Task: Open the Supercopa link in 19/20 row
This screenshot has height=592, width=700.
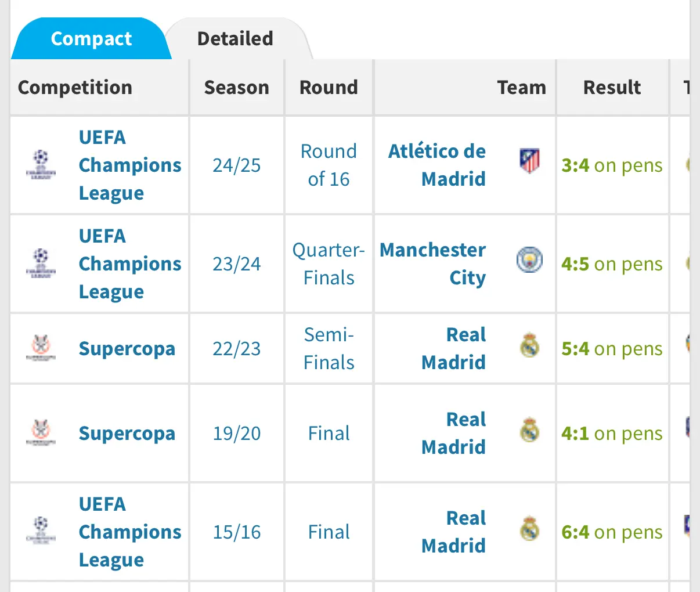Action: click(x=127, y=434)
